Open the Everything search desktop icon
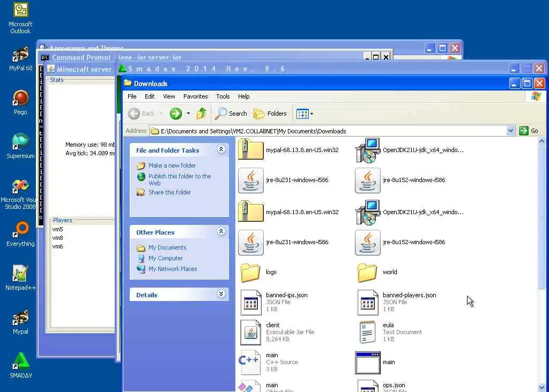This screenshot has width=549, height=392. [20, 234]
